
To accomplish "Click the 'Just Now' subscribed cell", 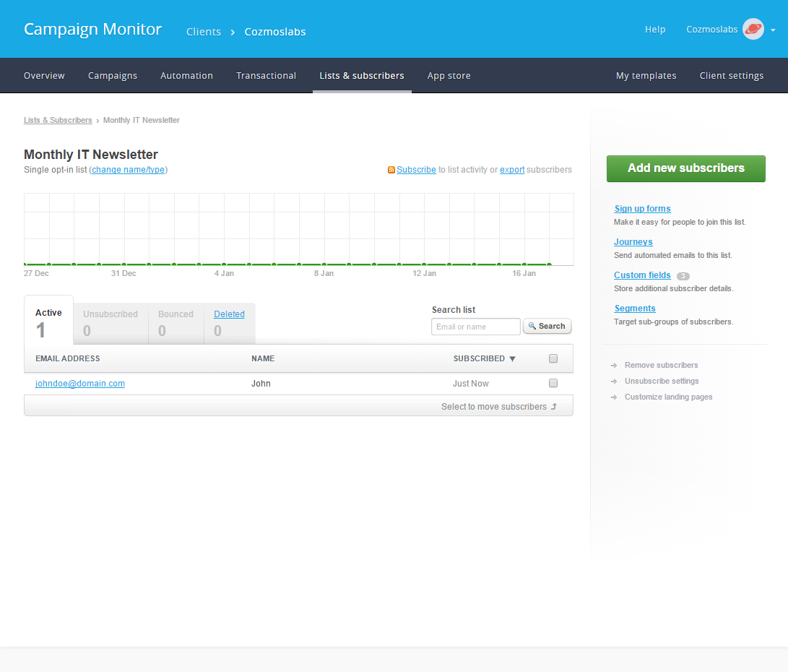I will coord(470,384).
